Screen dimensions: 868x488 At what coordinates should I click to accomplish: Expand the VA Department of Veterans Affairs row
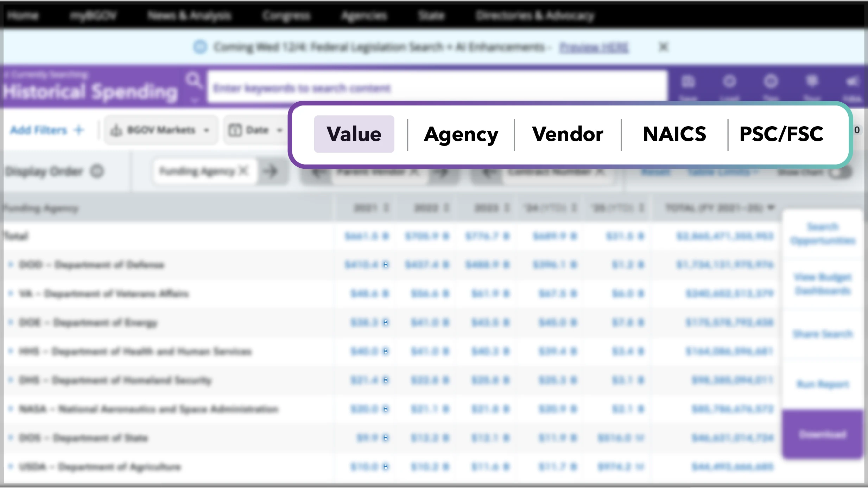coord(11,293)
